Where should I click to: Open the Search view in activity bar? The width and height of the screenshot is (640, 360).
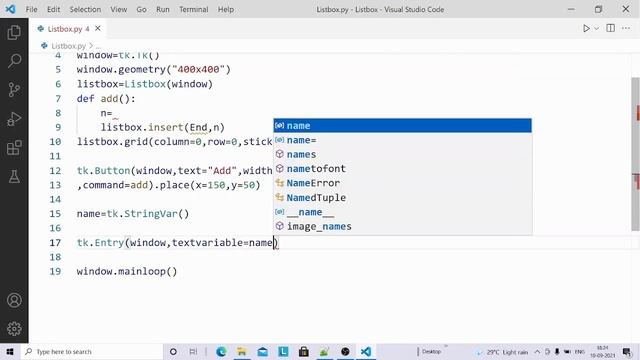coord(14,61)
